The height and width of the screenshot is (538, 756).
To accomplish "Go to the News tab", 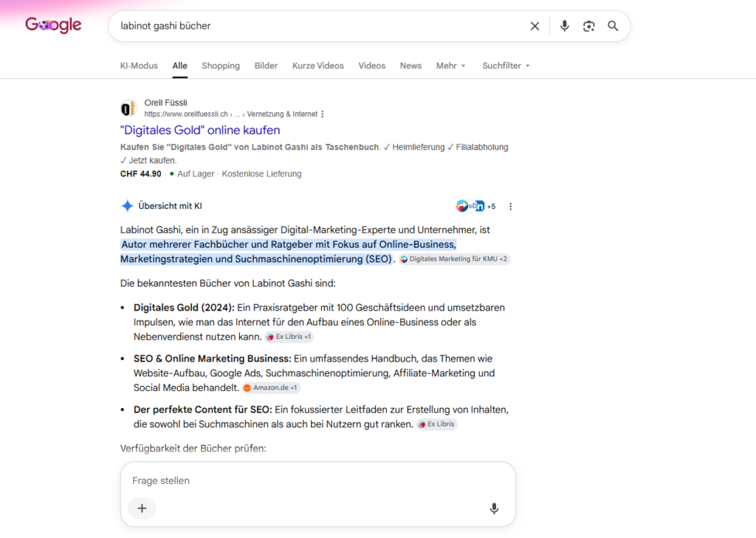I will click(410, 66).
